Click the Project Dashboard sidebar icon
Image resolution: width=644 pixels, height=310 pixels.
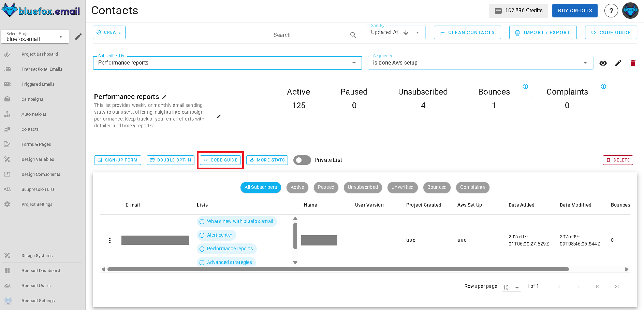point(7,54)
